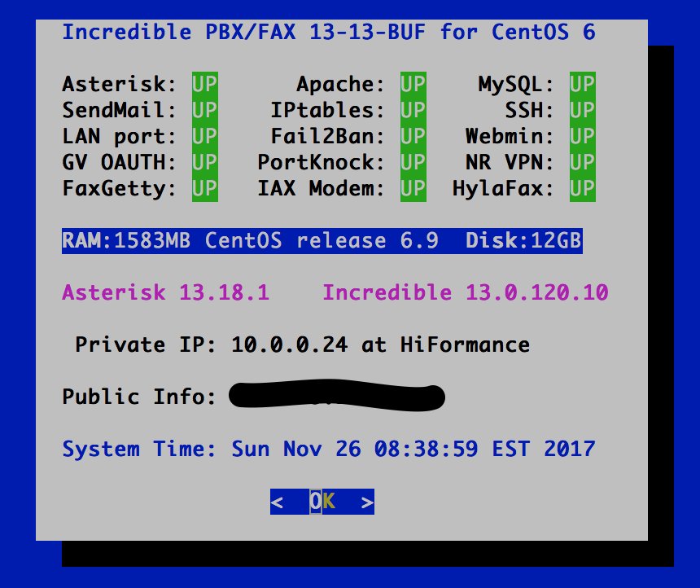Click the OK button
Screen dimensions: 700x588
[x=322, y=502]
